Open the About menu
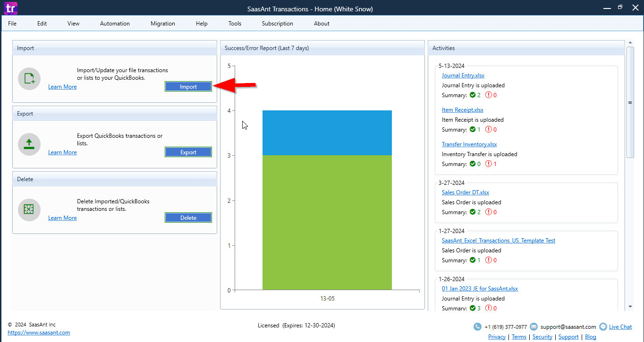 click(x=322, y=24)
